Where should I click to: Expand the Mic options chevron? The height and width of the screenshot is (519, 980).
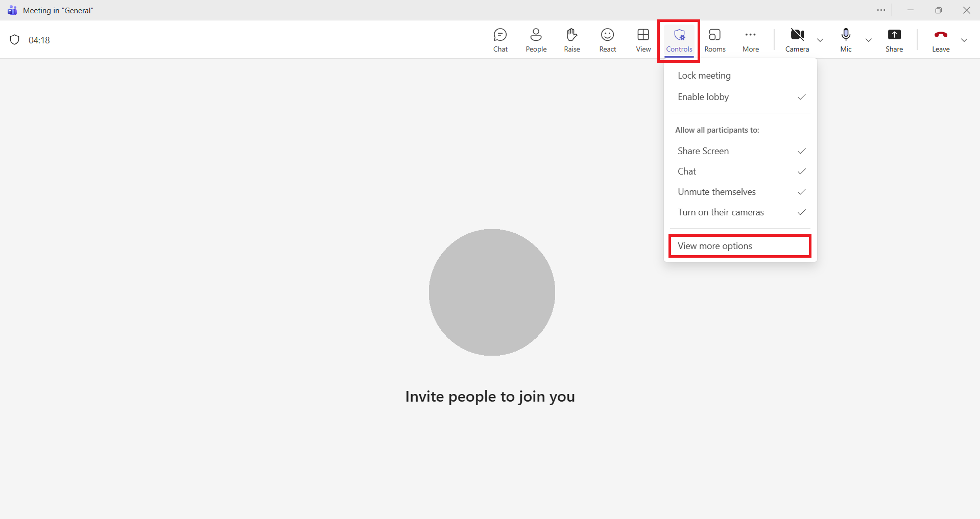click(x=868, y=40)
